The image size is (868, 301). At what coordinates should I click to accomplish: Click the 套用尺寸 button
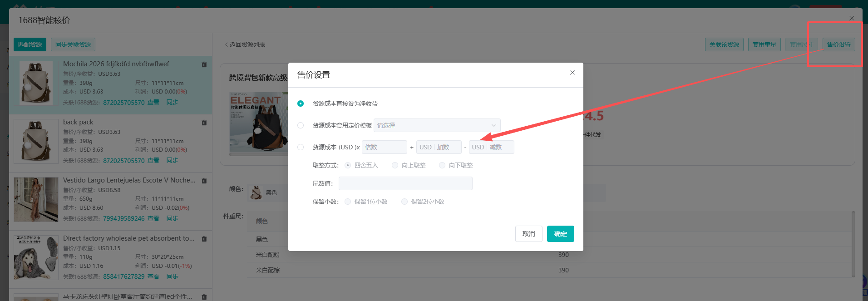point(801,44)
